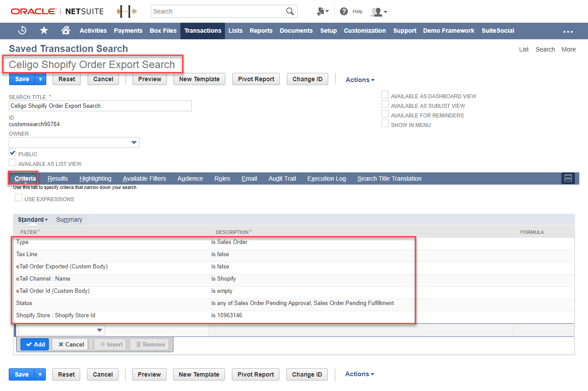Image resolution: width=588 pixels, height=391 pixels.
Task: Open the Box Files menu
Action: click(163, 31)
